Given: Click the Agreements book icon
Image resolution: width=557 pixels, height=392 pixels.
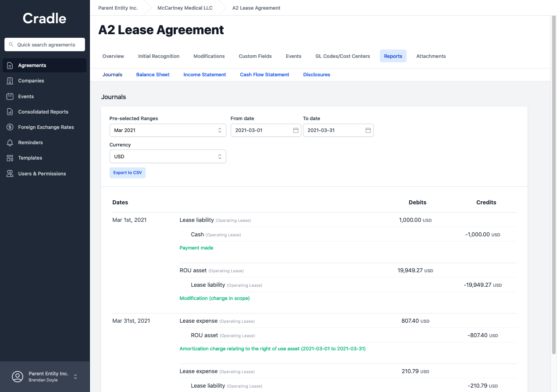Looking at the screenshot, I should click(x=9, y=65).
